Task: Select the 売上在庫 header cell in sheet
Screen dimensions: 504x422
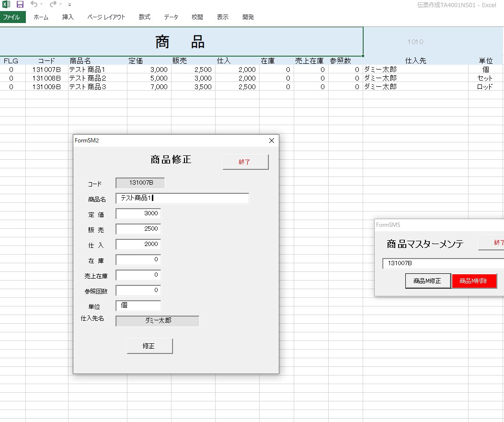Action: [x=311, y=61]
